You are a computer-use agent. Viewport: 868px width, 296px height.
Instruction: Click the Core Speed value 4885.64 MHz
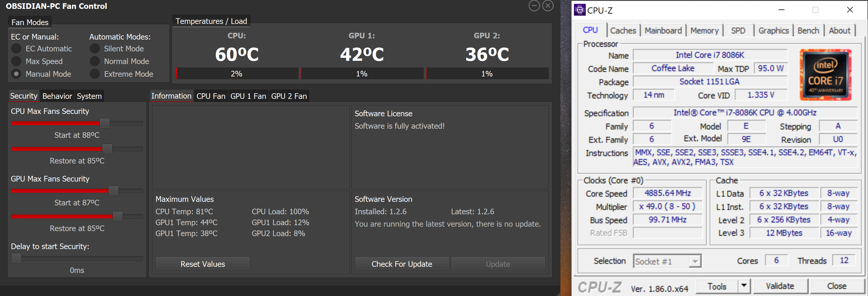point(668,193)
